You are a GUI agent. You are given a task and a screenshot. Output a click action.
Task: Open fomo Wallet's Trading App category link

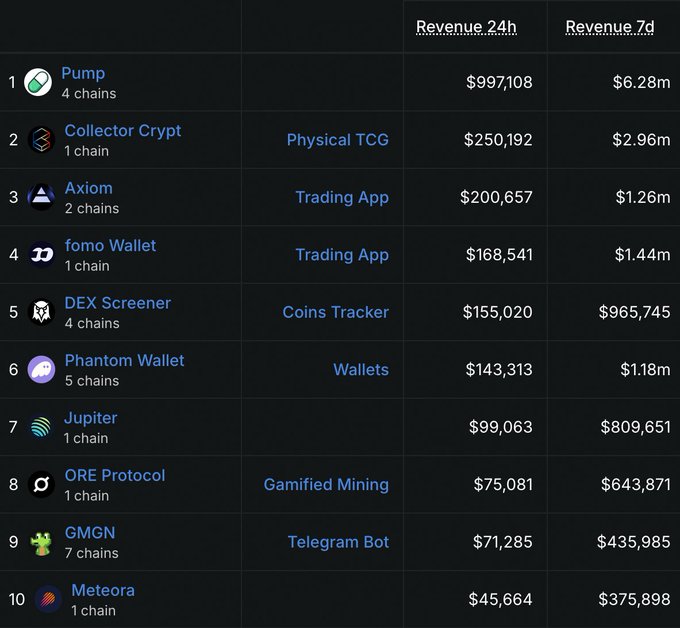point(342,255)
